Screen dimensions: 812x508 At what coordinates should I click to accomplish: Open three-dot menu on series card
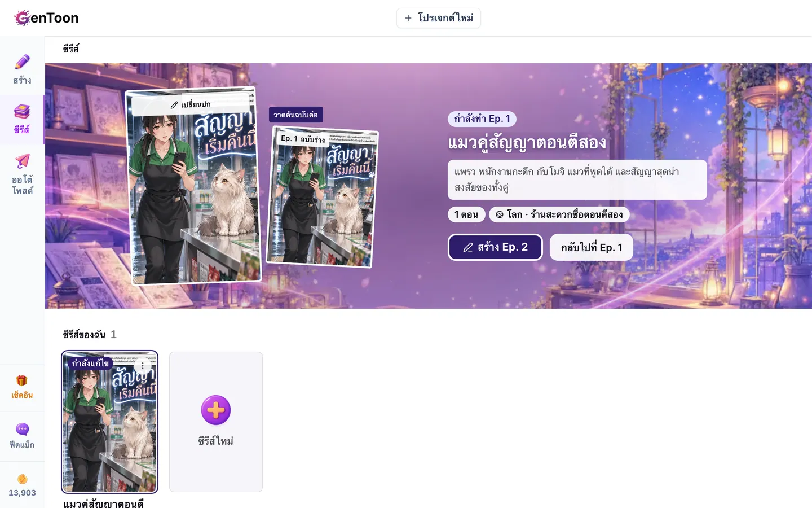click(x=143, y=366)
